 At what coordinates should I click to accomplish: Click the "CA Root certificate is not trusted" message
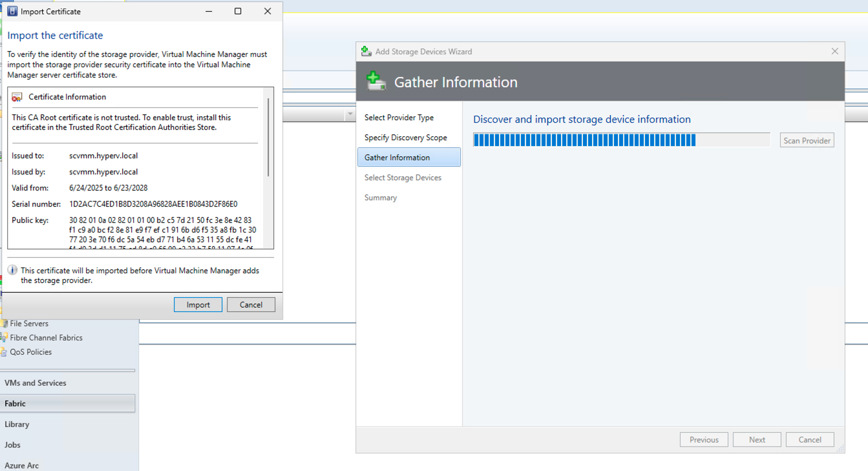click(122, 123)
